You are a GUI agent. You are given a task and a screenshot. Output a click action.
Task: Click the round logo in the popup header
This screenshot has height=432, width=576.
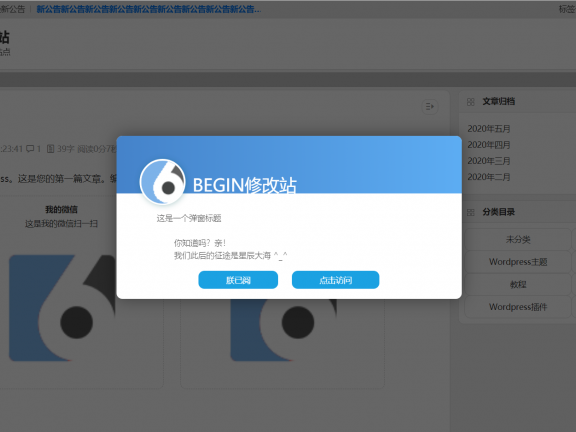[x=162, y=182]
